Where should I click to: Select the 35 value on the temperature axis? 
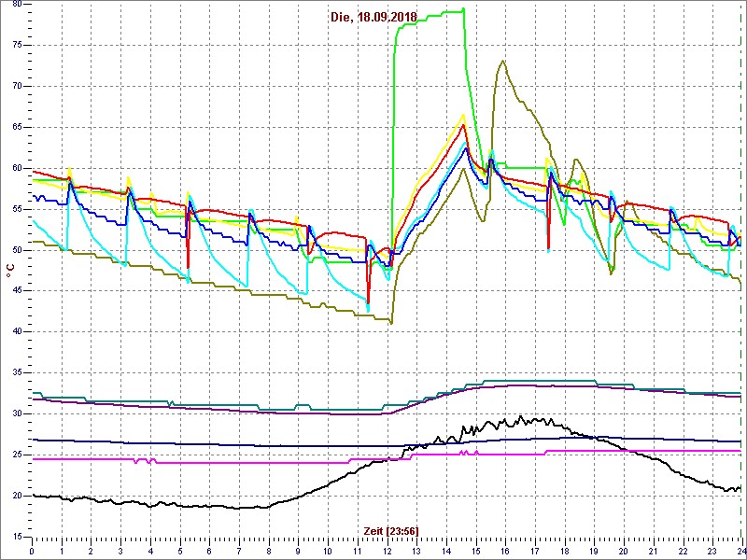click(15, 372)
